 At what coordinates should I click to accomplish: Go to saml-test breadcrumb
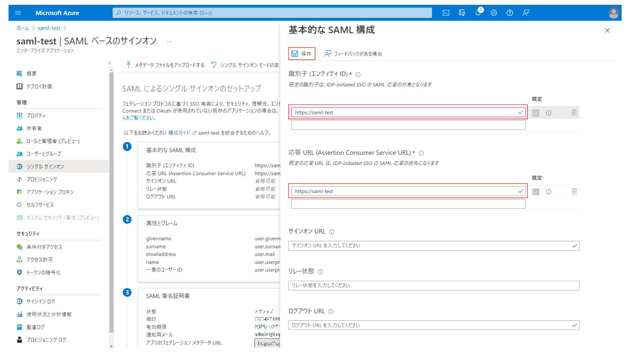pyautogui.click(x=49, y=28)
